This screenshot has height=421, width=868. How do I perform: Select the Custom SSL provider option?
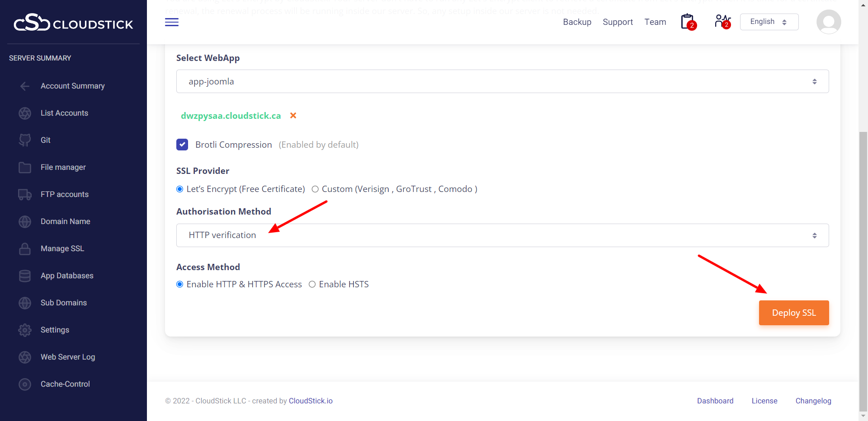coord(315,189)
